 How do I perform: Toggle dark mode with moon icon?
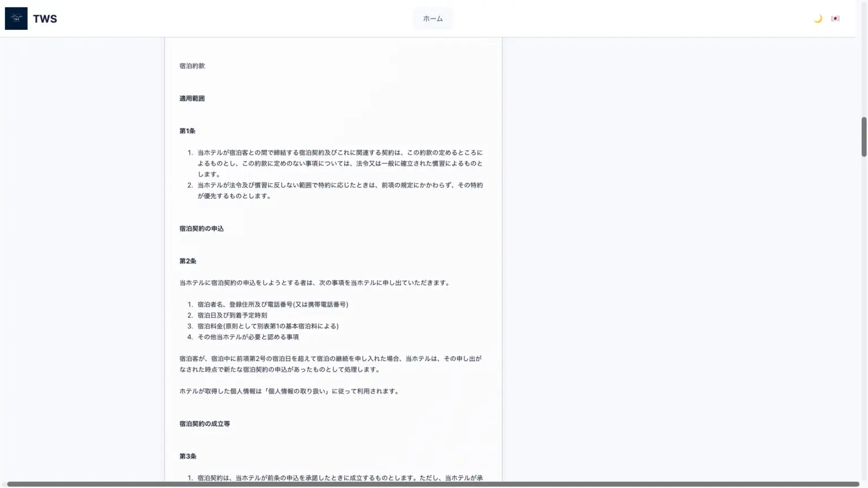[818, 19]
